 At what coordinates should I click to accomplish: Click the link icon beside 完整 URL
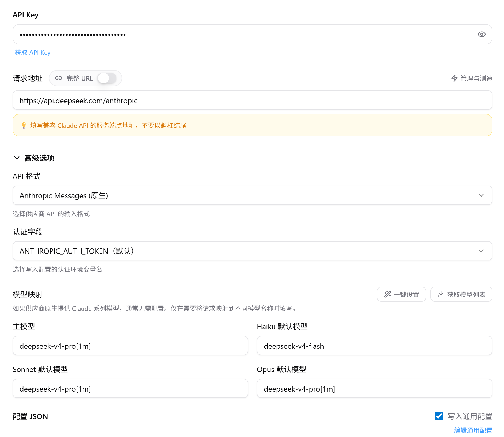[59, 78]
